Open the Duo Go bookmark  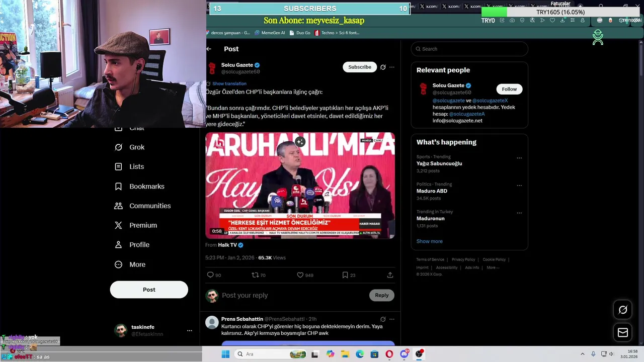coord(300,33)
